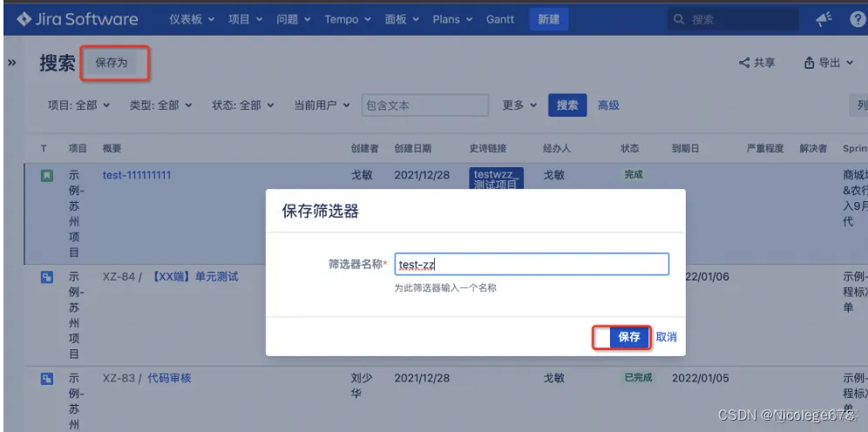Open the Plans menu

(x=452, y=19)
